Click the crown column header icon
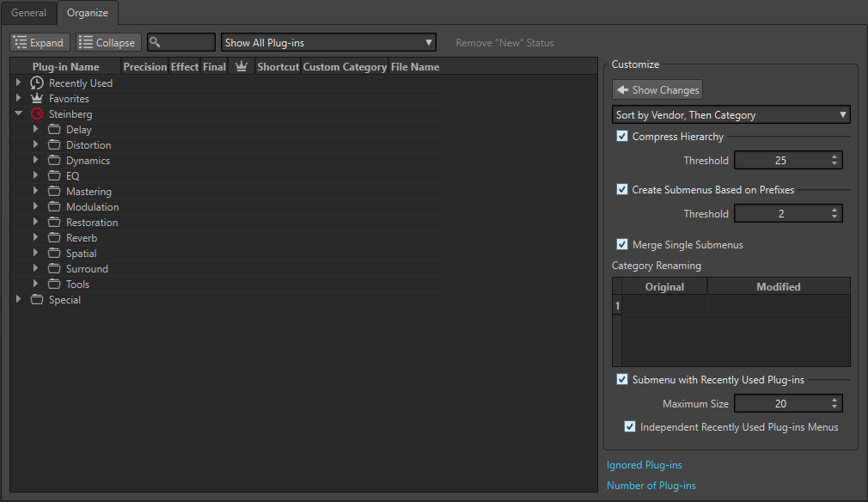 coord(241,67)
